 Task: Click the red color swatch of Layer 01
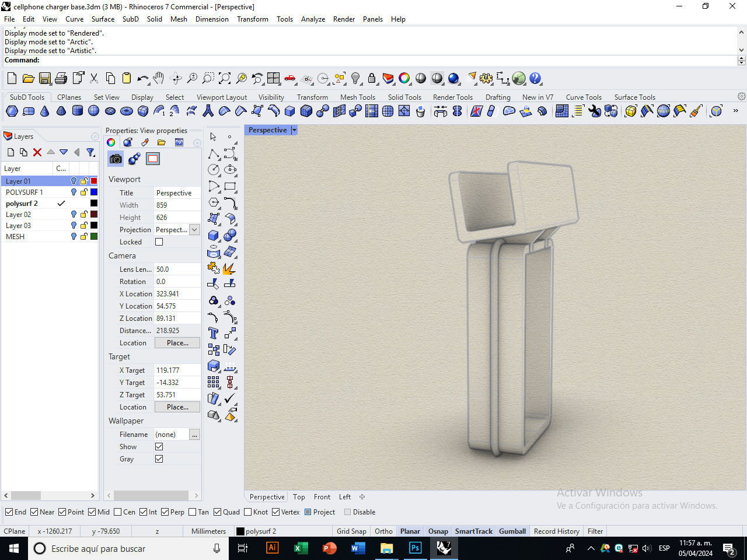click(x=93, y=181)
